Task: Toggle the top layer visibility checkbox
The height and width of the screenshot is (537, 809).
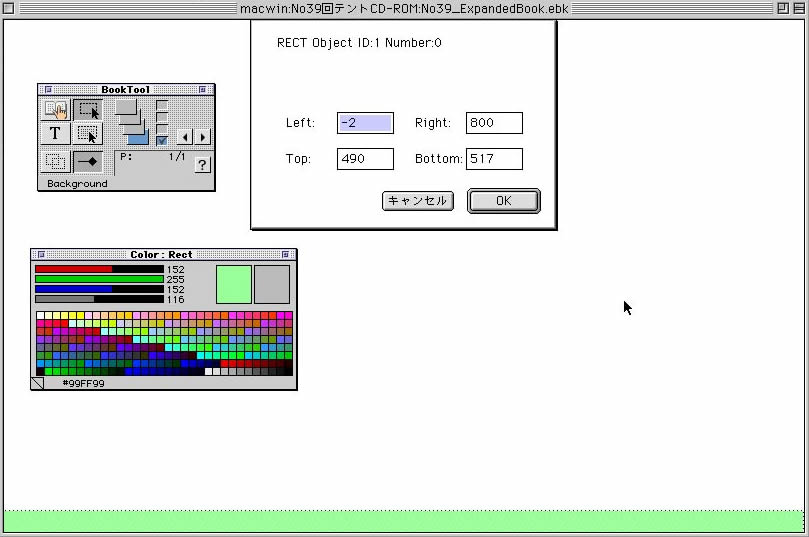Action: pyautogui.click(x=162, y=105)
